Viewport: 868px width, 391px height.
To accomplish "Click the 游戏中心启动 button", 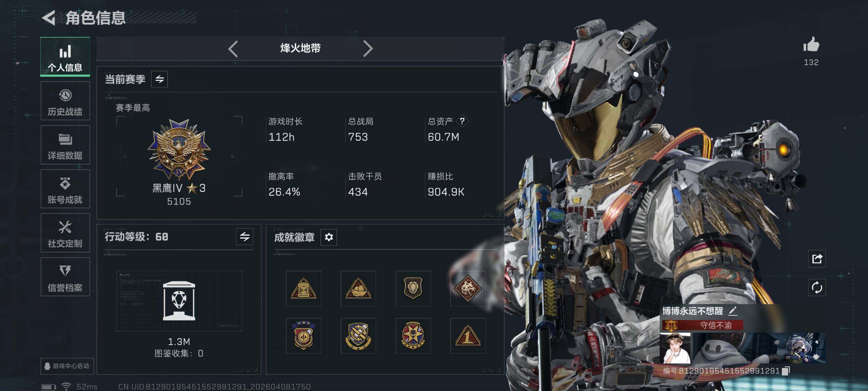I will tap(67, 366).
